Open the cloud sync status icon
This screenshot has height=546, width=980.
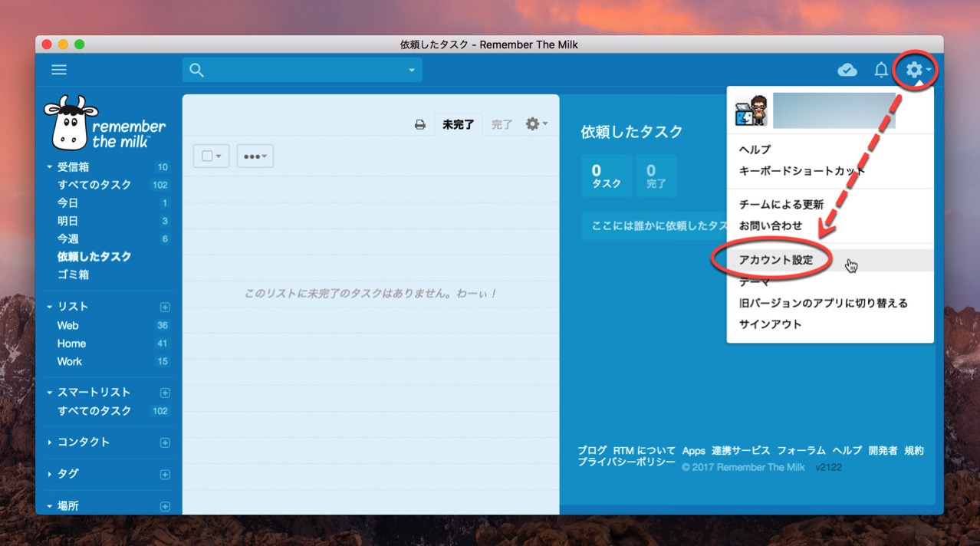tap(847, 71)
